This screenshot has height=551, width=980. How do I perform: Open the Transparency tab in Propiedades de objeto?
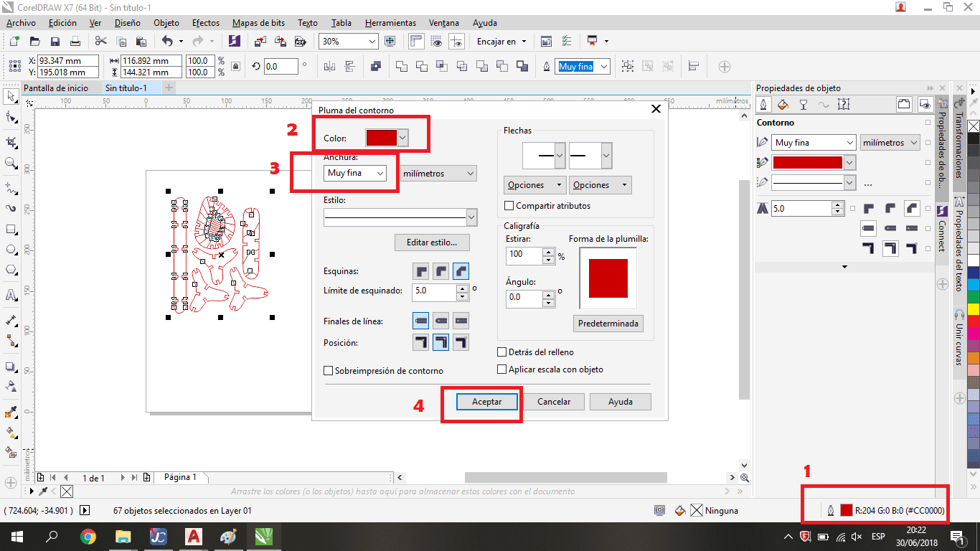(x=803, y=105)
